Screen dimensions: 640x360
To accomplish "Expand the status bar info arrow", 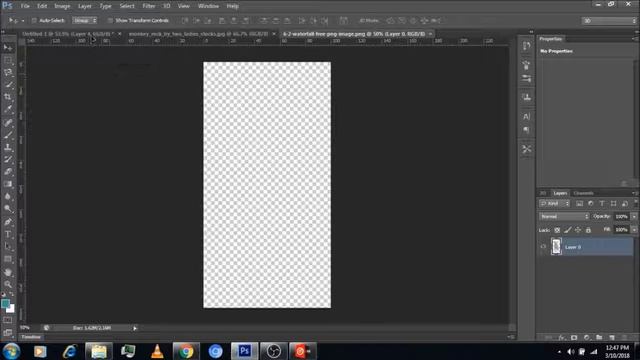I will (135, 328).
